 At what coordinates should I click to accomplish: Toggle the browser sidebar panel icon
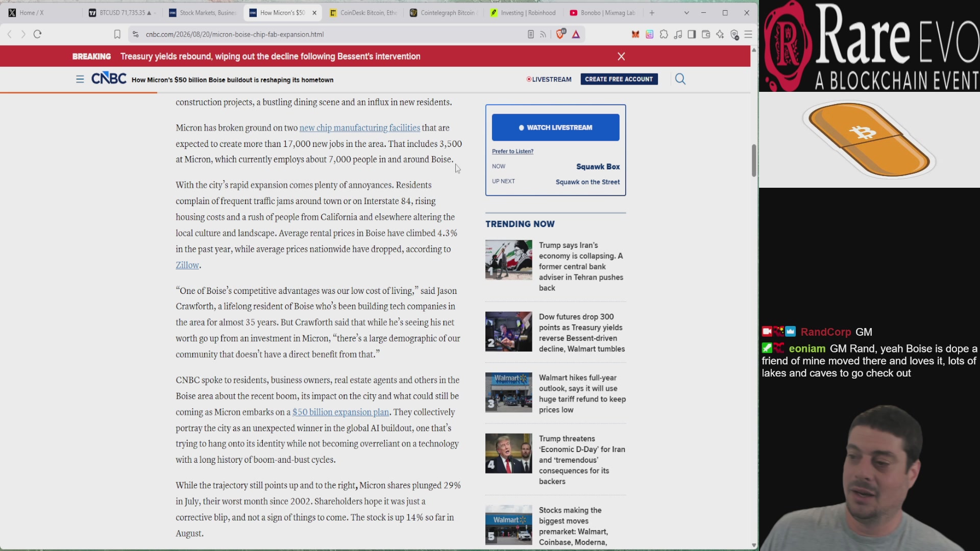coord(692,34)
